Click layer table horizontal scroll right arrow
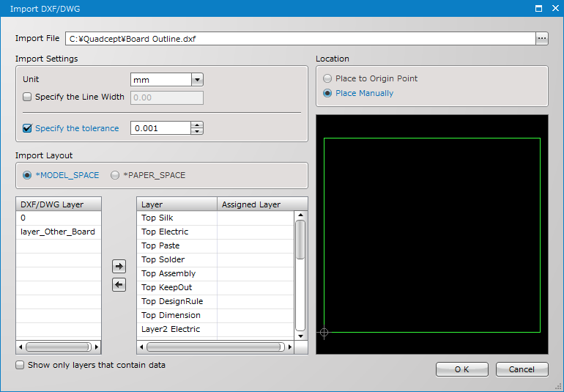 pos(290,347)
